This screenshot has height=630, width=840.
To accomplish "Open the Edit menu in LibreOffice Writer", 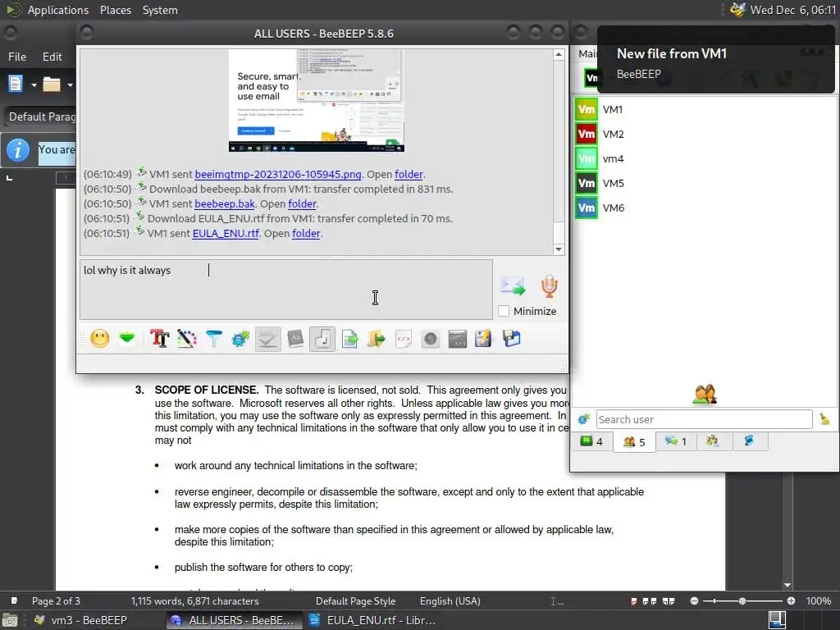I will point(52,57).
